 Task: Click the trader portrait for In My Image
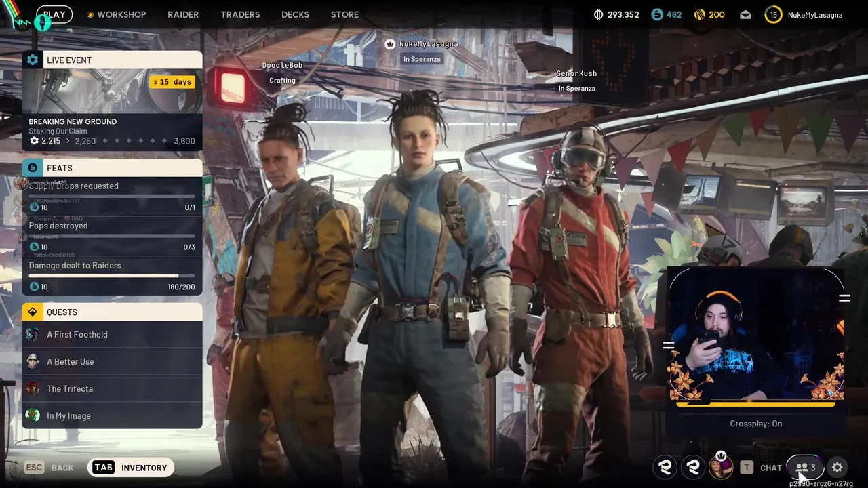coord(33,415)
